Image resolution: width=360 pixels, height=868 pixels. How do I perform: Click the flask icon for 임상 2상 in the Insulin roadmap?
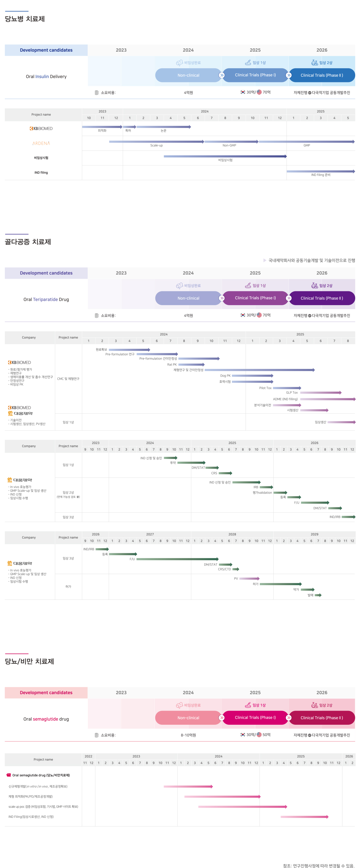[314, 62]
